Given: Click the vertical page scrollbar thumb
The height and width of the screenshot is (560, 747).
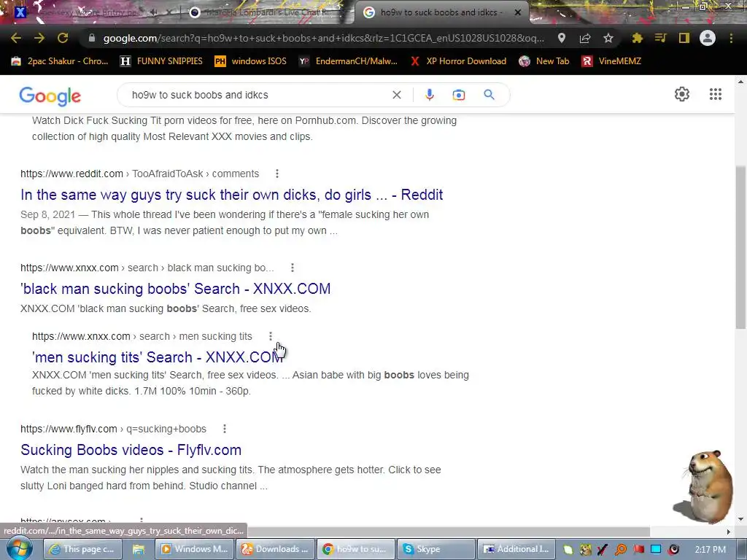Looking at the screenshot, I should [x=740, y=246].
